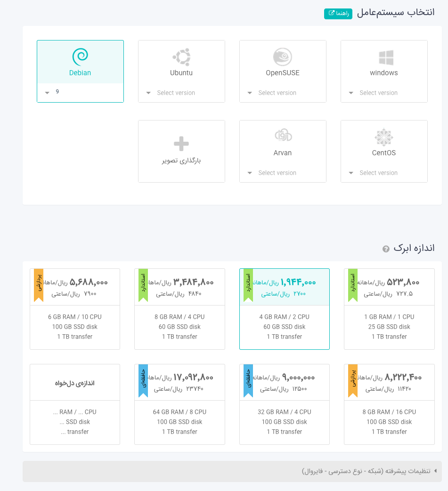Click 100 GB SSD disk in 16 CPU plan

click(x=389, y=422)
